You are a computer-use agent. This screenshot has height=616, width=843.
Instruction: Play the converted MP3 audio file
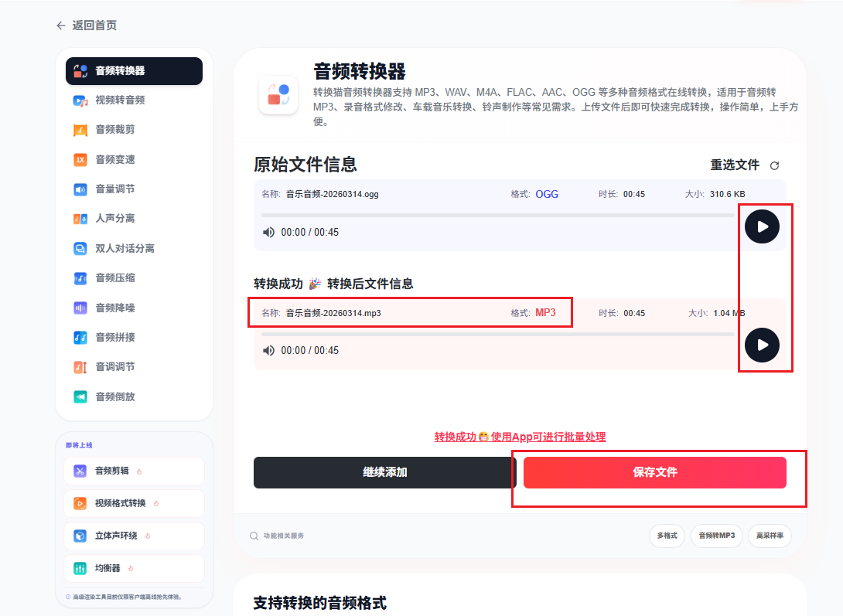tap(762, 345)
